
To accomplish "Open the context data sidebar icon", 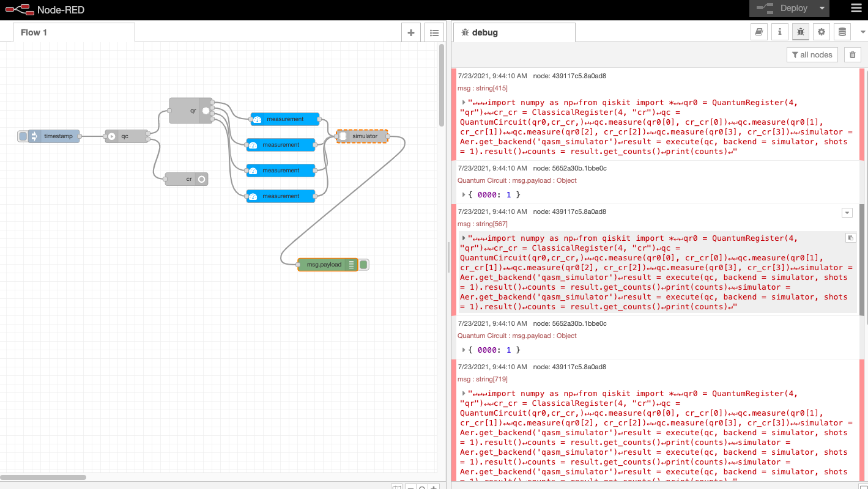I will coord(842,32).
